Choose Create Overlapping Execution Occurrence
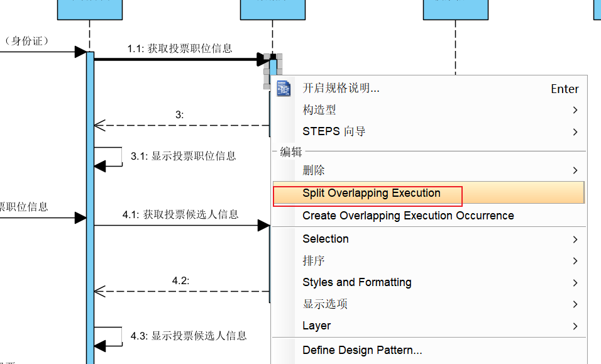Screen dimensions: 601x364 click(x=429, y=216)
